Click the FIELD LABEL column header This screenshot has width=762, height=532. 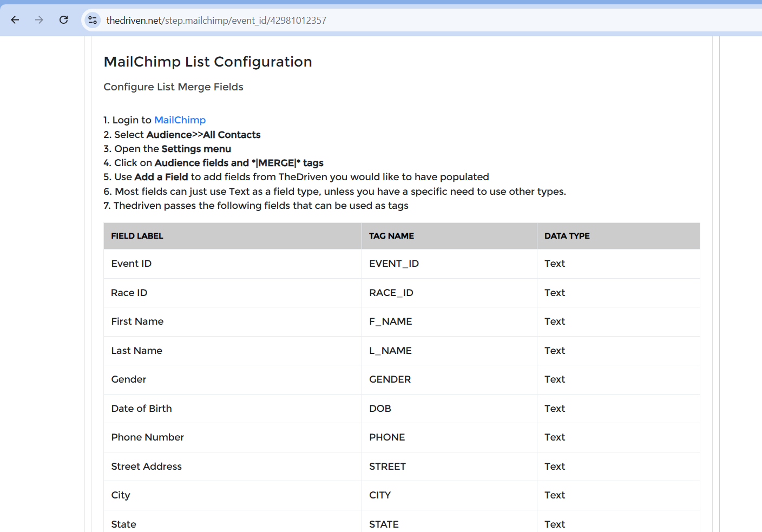[233, 236]
